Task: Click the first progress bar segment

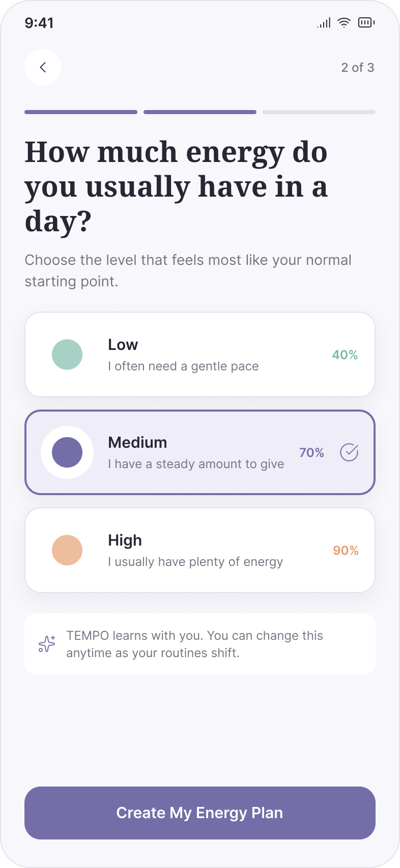Action: [x=81, y=112]
